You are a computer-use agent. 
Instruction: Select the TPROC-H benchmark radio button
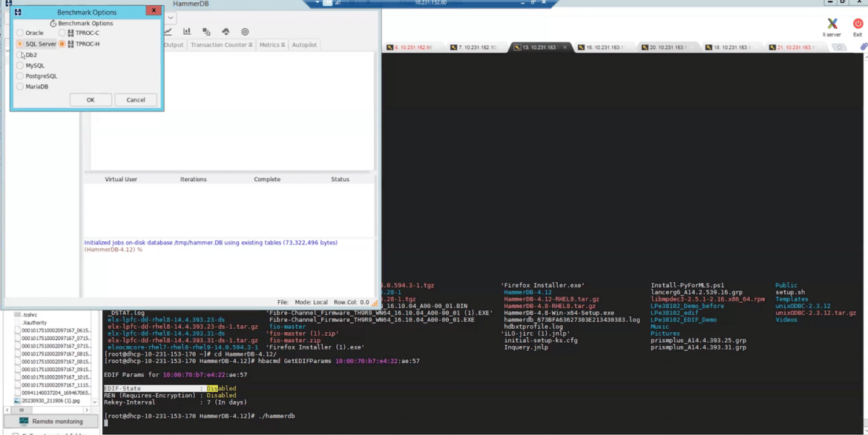click(x=62, y=44)
